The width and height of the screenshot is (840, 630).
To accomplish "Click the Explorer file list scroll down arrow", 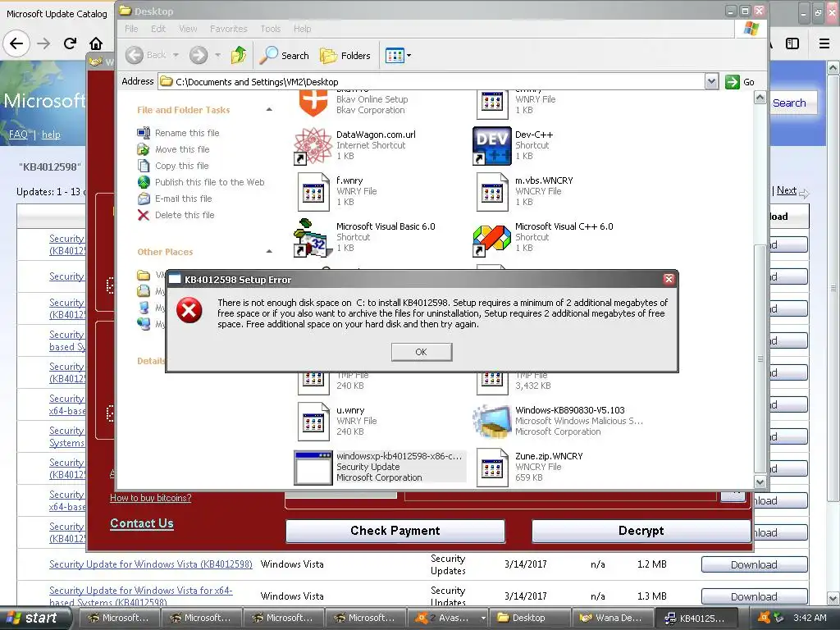I will coord(760,482).
